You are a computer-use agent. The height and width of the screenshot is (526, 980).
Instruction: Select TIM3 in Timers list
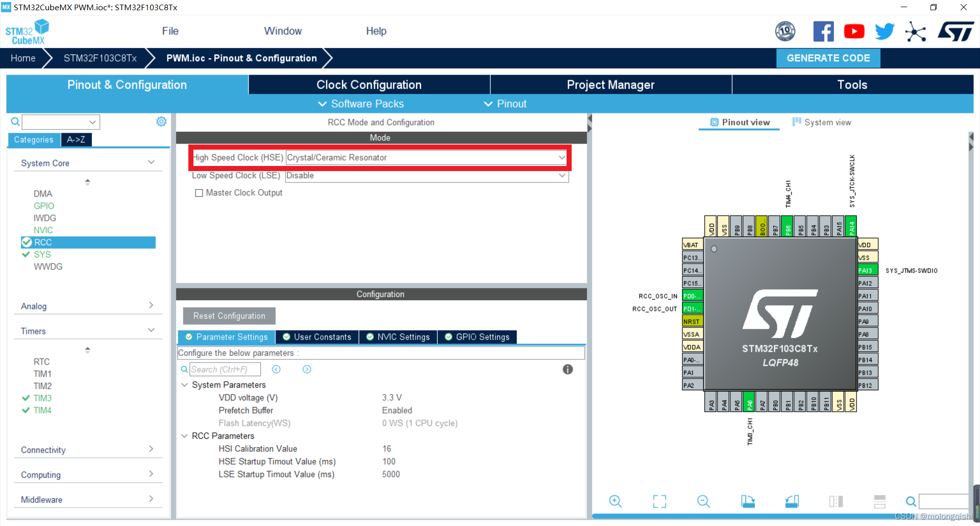click(x=42, y=398)
